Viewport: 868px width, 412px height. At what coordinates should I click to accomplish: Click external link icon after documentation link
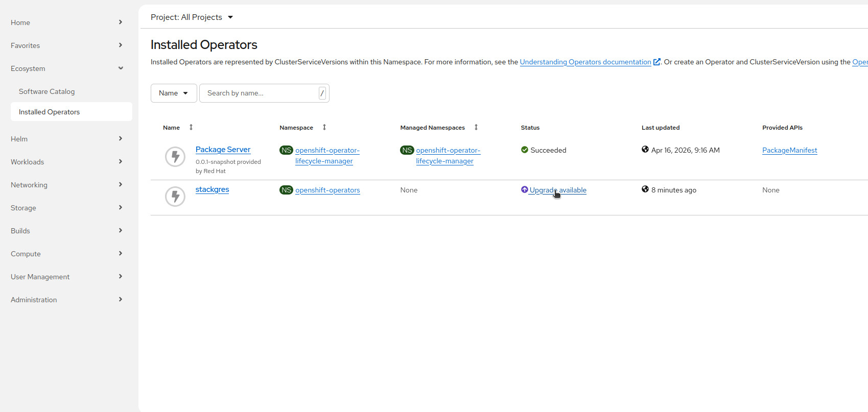click(x=657, y=62)
